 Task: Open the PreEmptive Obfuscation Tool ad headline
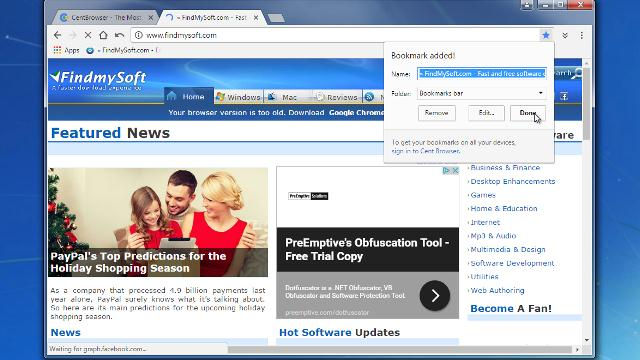pos(367,249)
